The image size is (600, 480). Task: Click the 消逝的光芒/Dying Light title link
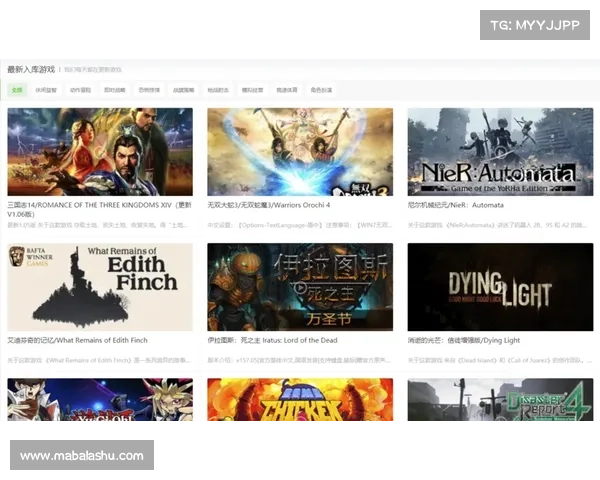pos(464,340)
